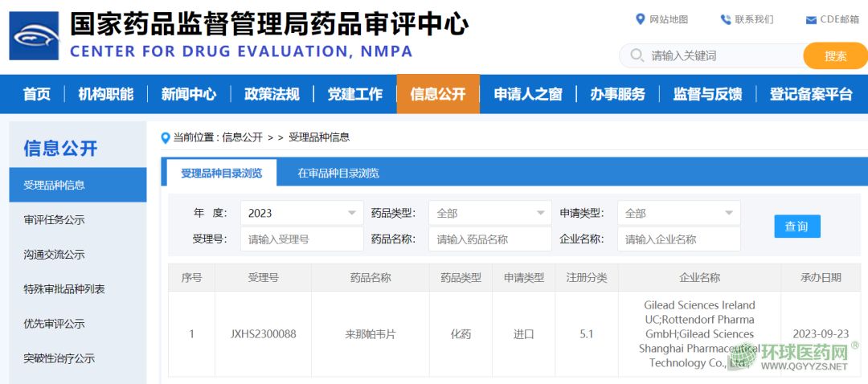Click the CDE mailbox envelope icon
The width and height of the screenshot is (868, 384).
click(x=811, y=20)
